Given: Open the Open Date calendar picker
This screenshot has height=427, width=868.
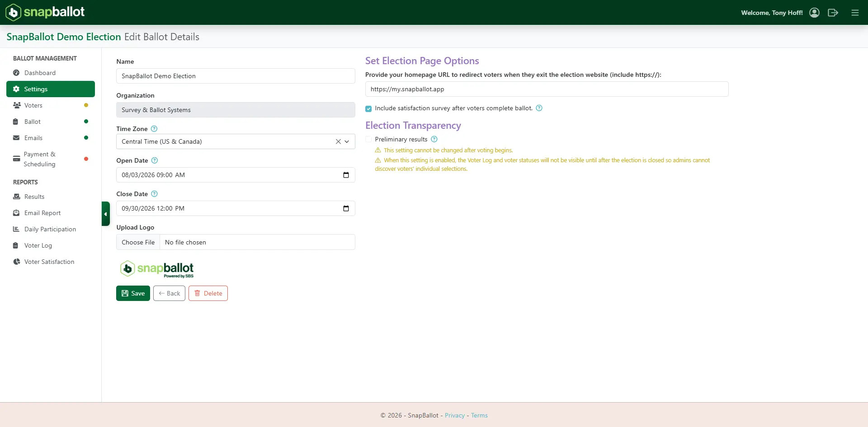Looking at the screenshot, I should (x=346, y=175).
